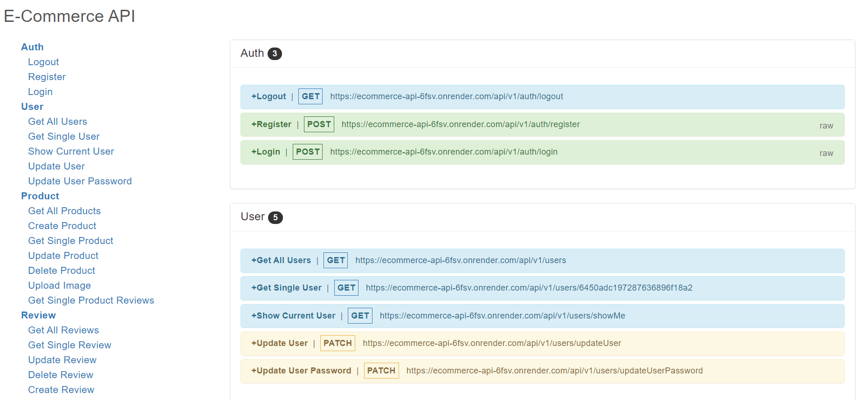Click the auth/logout URL text
This screenshot has height=400, width=868.
pos(447,96)
